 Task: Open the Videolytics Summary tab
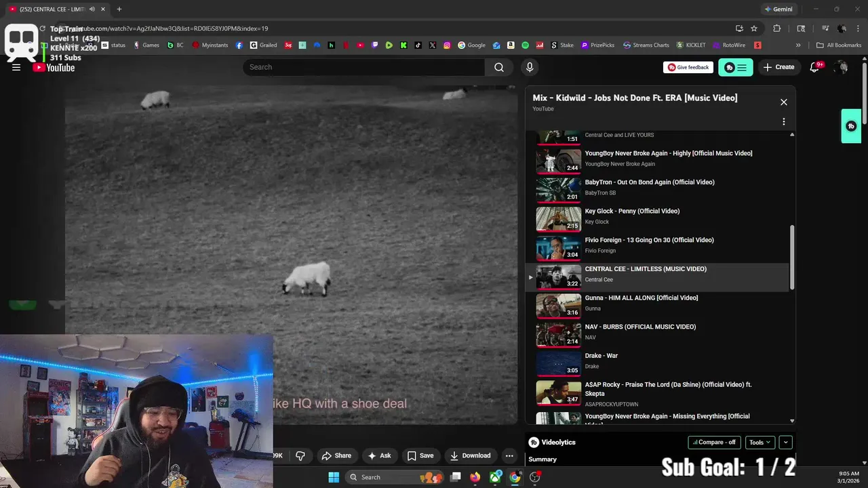tap(542, 460)
